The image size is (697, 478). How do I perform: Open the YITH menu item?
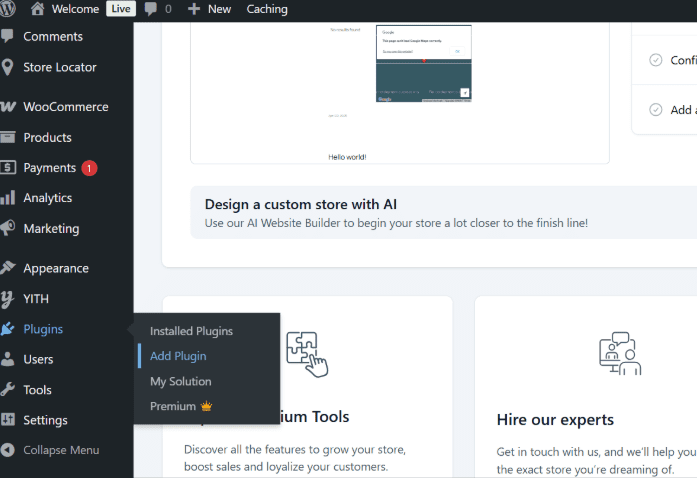click(x=36, y=299)
